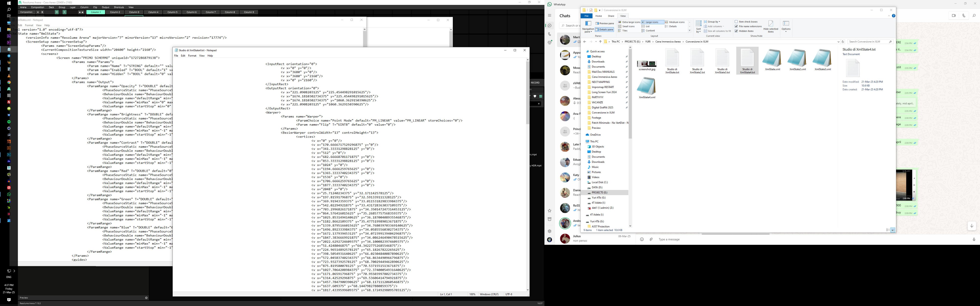This screenshot has width=980, height=306.
Task: Open the Group by dropdown
Action: [x=713, y=22]
